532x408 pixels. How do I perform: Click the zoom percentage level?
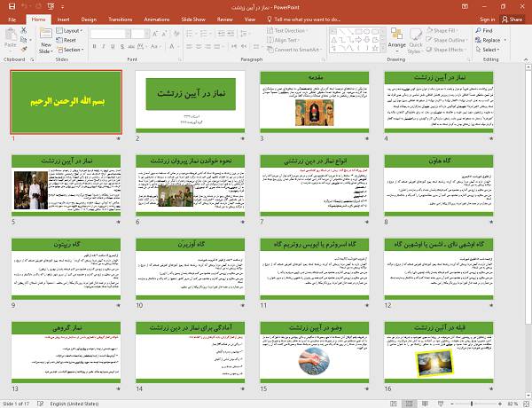pos(513,404)
